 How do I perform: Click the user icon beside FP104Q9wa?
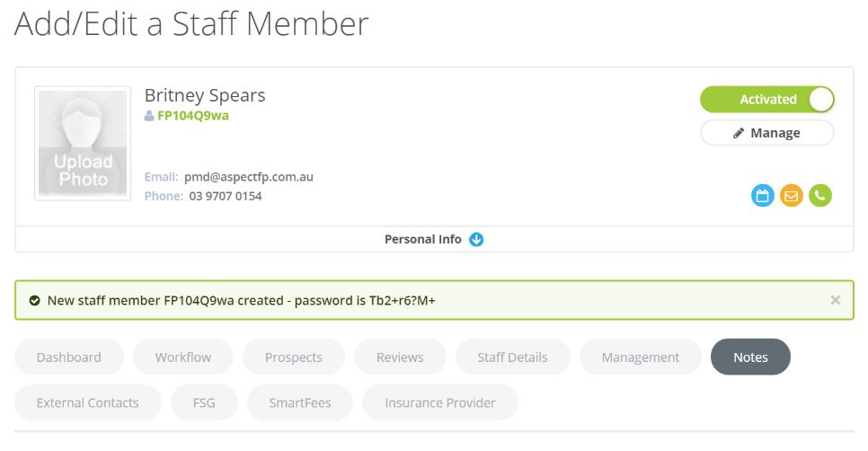pos(149,116)
